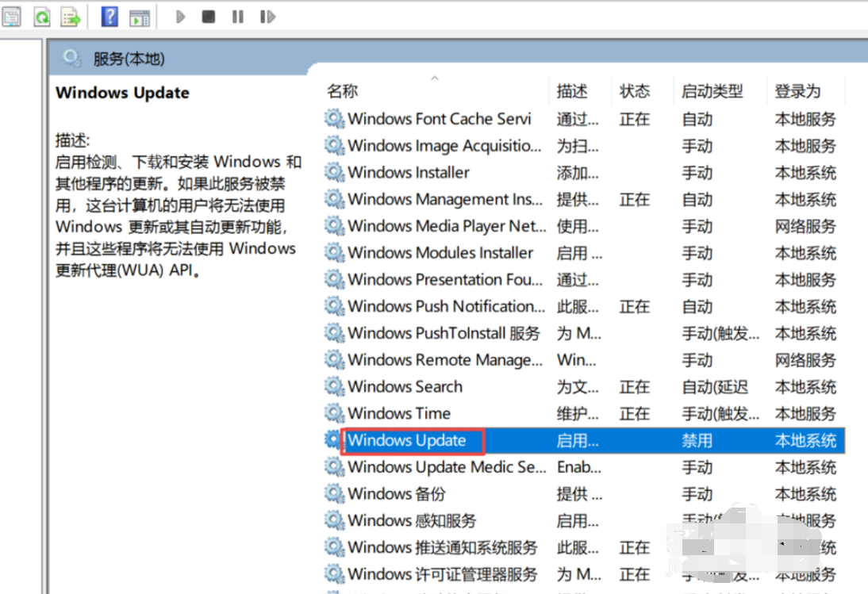Sort by the 启动类型 column header
The image size is (868, 594).
pyautogui.click(x=712, y=91)
